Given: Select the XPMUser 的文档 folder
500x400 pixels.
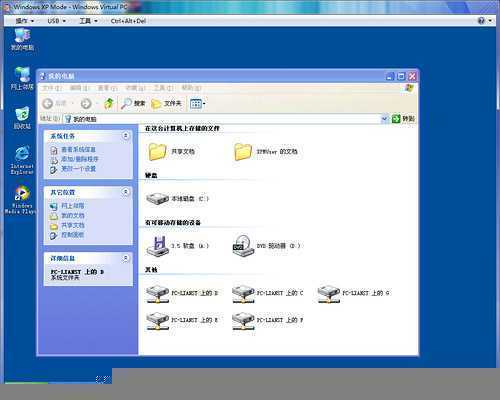Looking at the screenshot, I should [266, 152].
